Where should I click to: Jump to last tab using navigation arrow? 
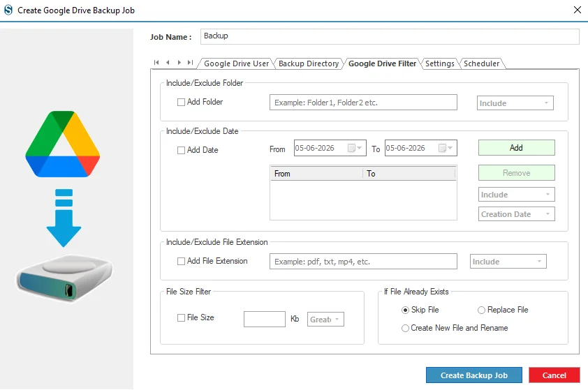pos(191,63)
